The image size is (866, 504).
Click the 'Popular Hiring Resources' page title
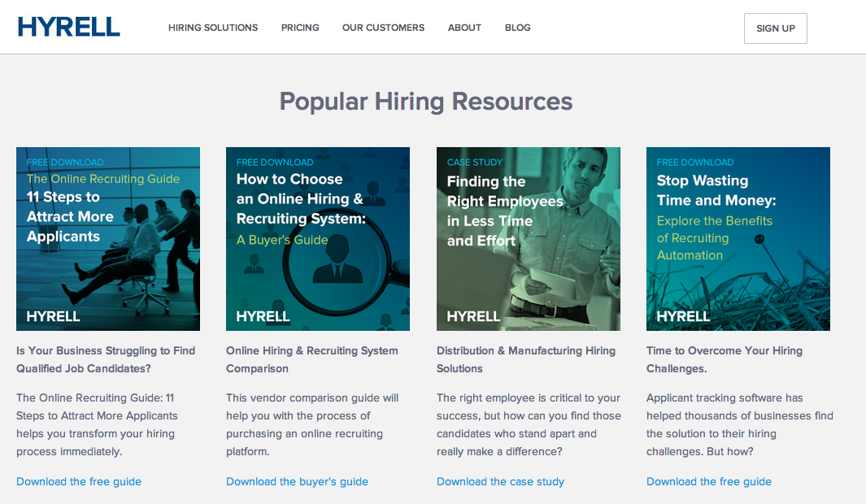(426, 102)
